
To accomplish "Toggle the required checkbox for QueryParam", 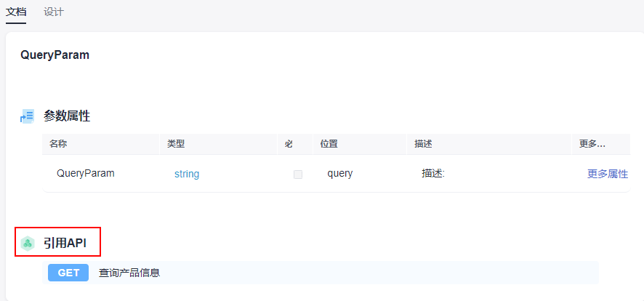I will coord(298,174).
